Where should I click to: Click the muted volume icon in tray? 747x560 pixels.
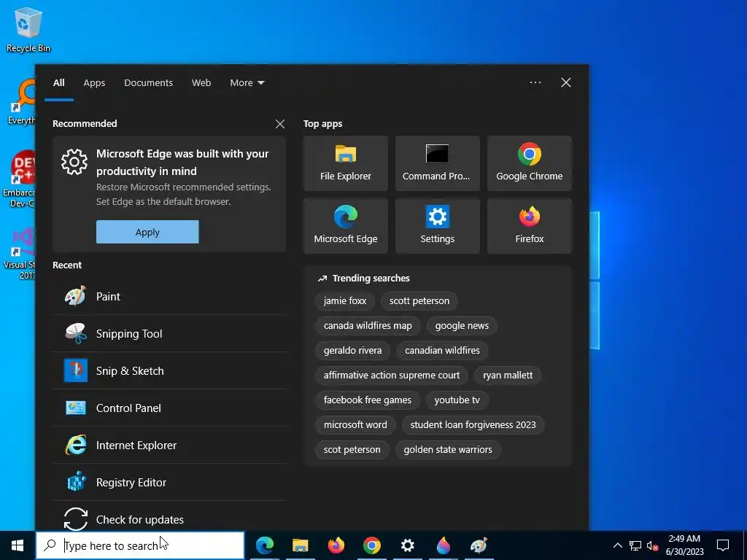pyautogui.click(x=652, y=545)
